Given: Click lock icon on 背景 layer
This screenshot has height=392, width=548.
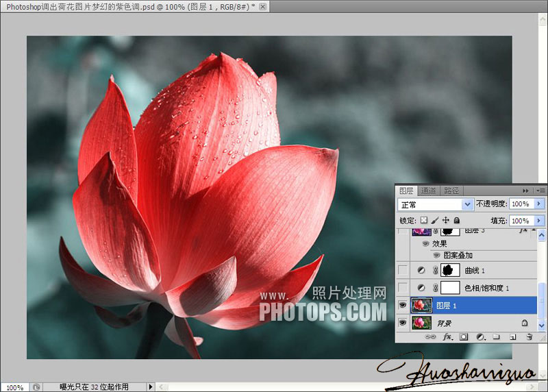Looking at the screenshot, I should point(524,323).
